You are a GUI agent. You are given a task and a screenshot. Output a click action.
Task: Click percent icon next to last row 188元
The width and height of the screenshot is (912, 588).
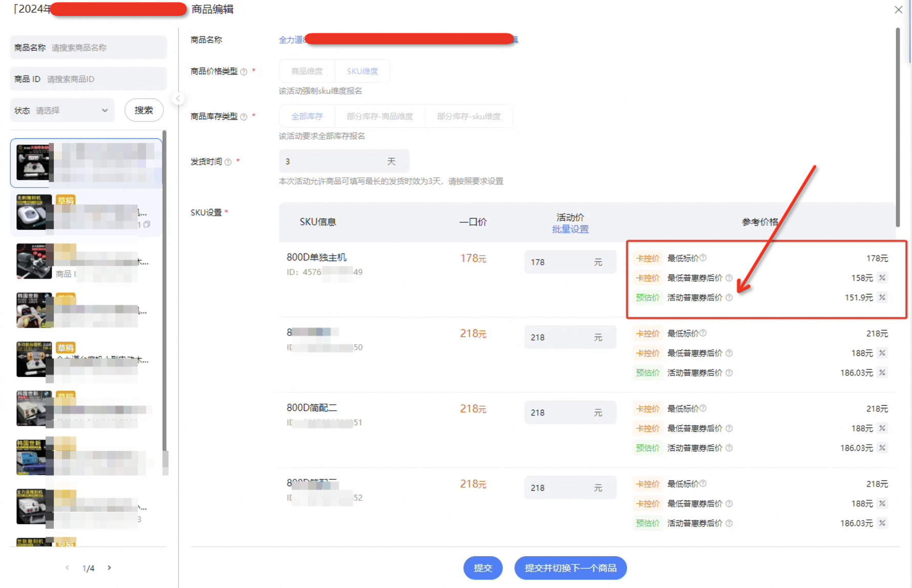tap(882, 503)
